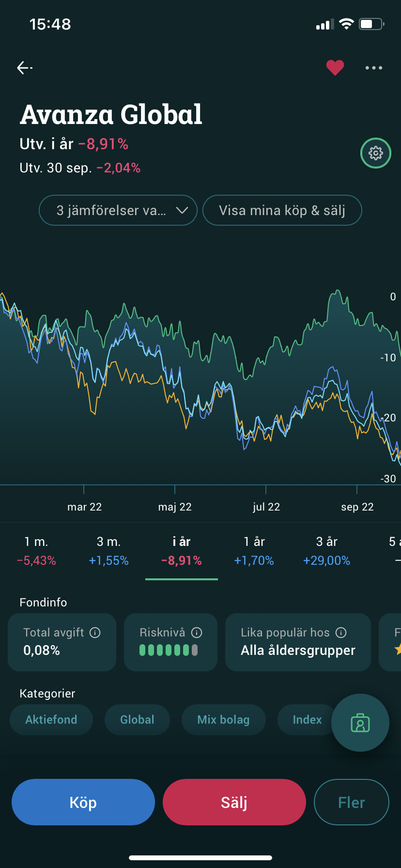This screenshot has height=868, width=401.
Task: Tap the floating portfolio badge icon
Action: (360, 723)
